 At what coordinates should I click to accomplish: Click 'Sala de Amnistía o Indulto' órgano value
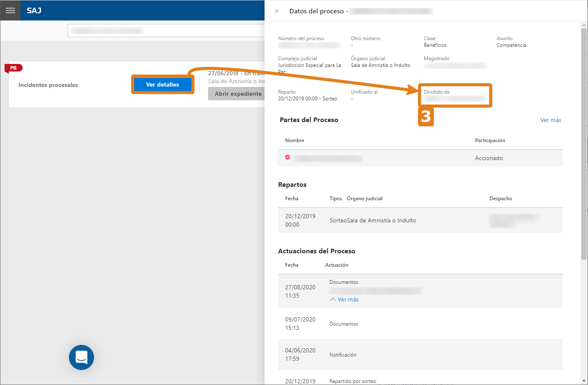pos(380,65)
